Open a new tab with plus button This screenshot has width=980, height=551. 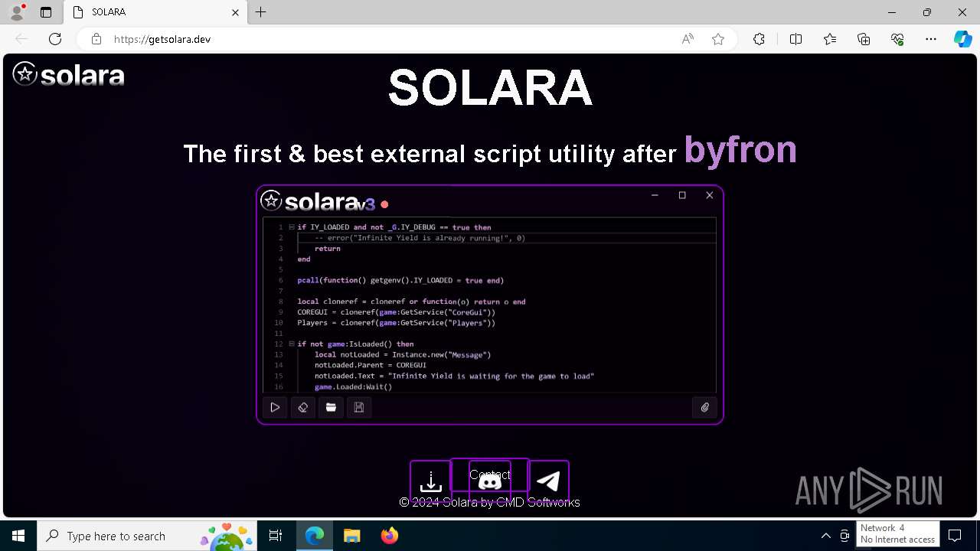click(261, 12)
